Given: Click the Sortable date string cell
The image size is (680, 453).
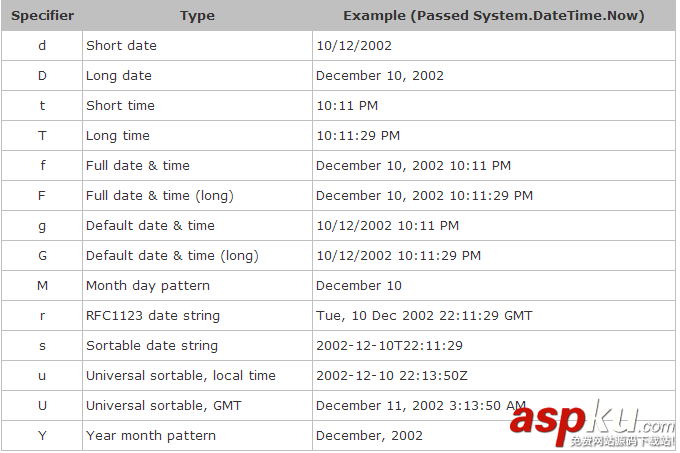Looking at the screenshot, I should 151,346.
